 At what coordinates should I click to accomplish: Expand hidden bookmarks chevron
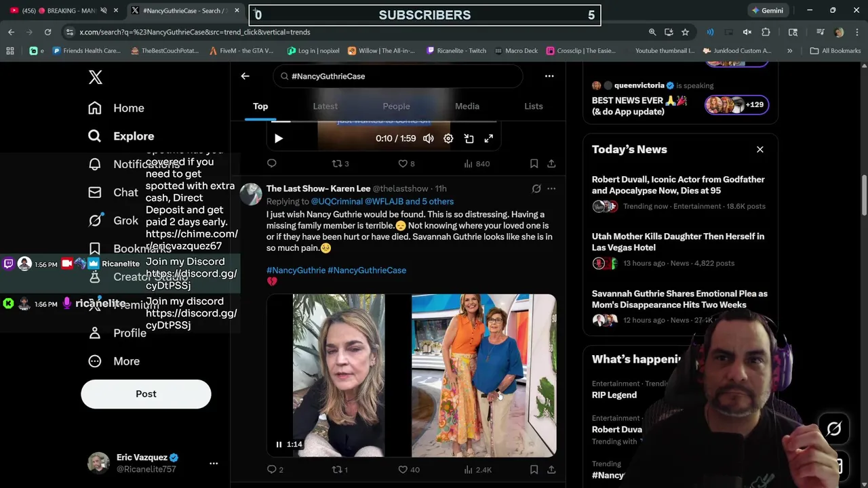(x=789, y=51)
